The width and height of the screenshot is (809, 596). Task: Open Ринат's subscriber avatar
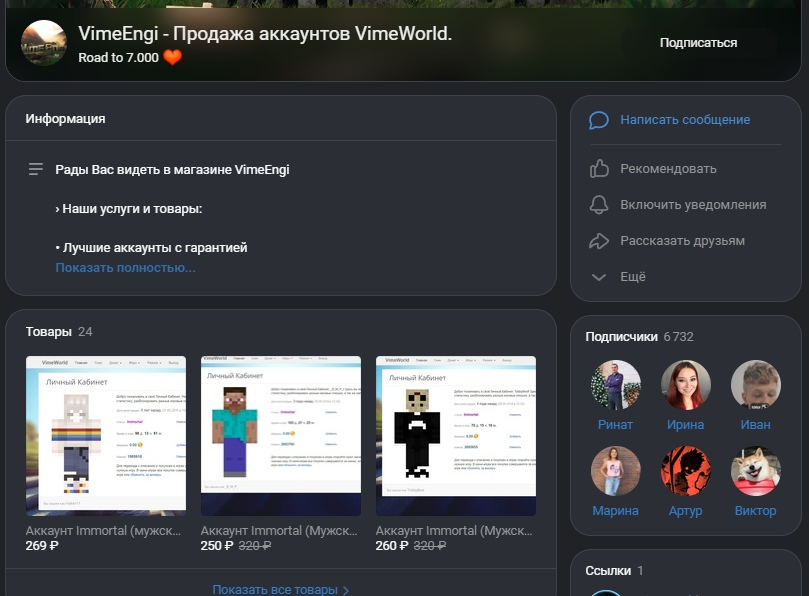pos(615,386)
